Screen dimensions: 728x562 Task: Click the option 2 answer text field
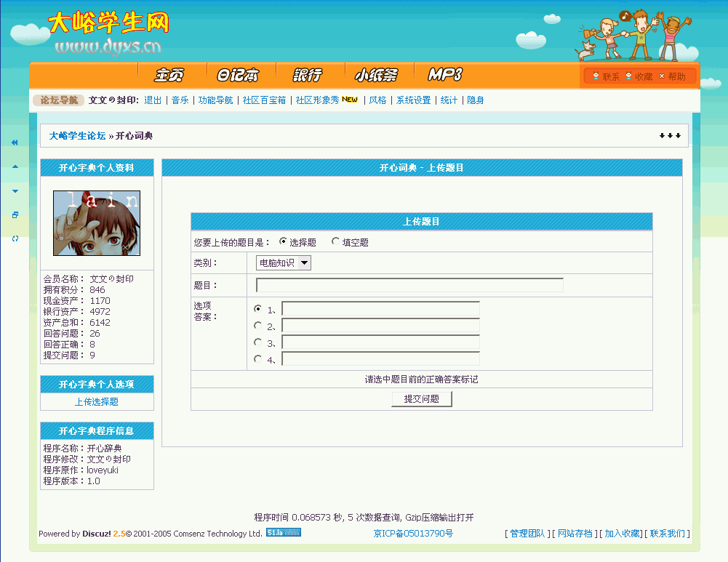[x=380, y=325]
